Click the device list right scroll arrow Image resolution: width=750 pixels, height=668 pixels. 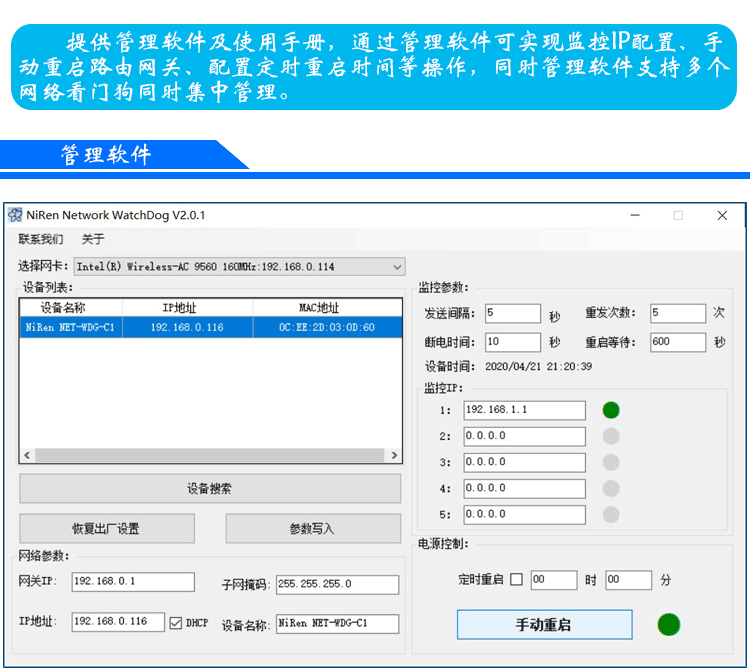pyautogui.click(x=394, y=455)
